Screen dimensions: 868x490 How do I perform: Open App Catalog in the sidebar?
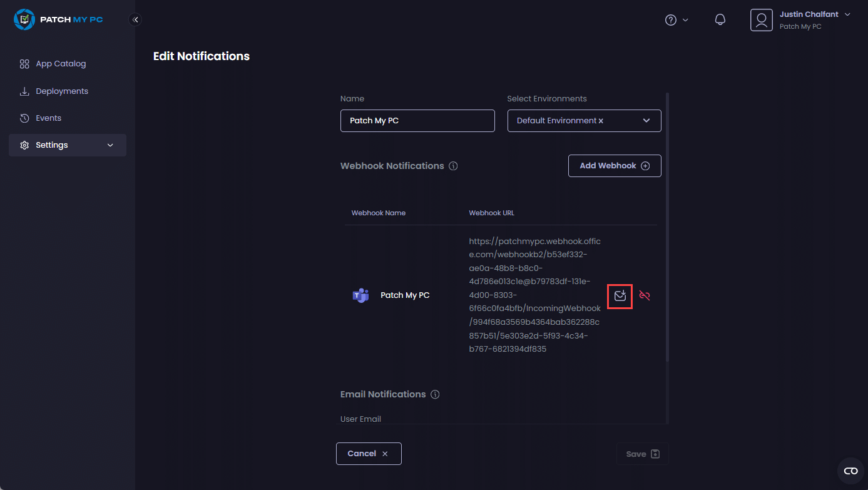coord(61,64)
